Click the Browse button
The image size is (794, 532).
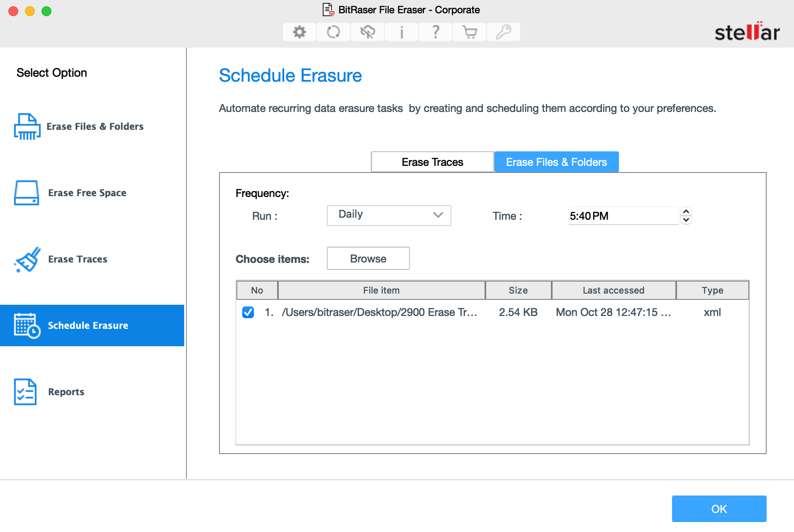[x=368, y=258]
